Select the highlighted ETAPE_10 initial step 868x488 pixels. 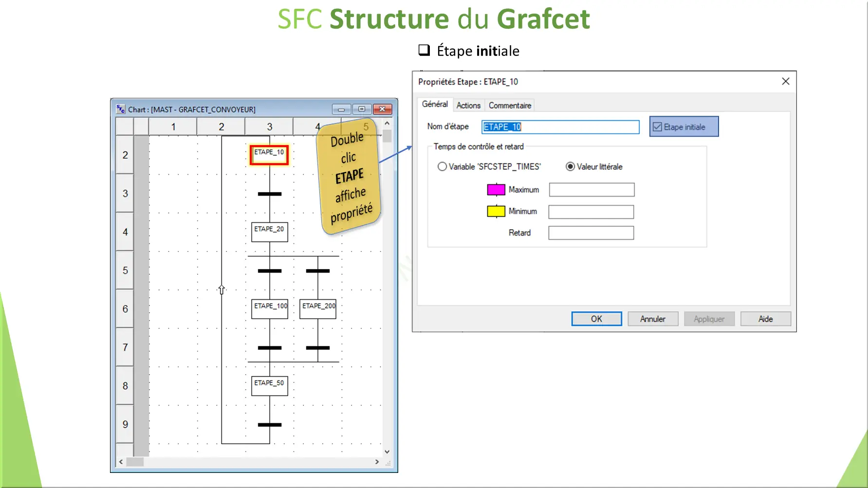pos(269,154)
